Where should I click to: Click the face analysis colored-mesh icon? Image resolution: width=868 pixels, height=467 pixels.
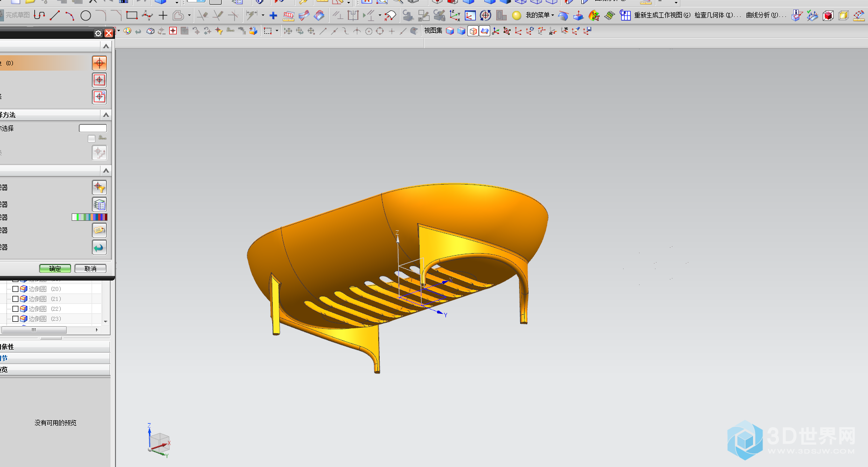coord(594,15)
